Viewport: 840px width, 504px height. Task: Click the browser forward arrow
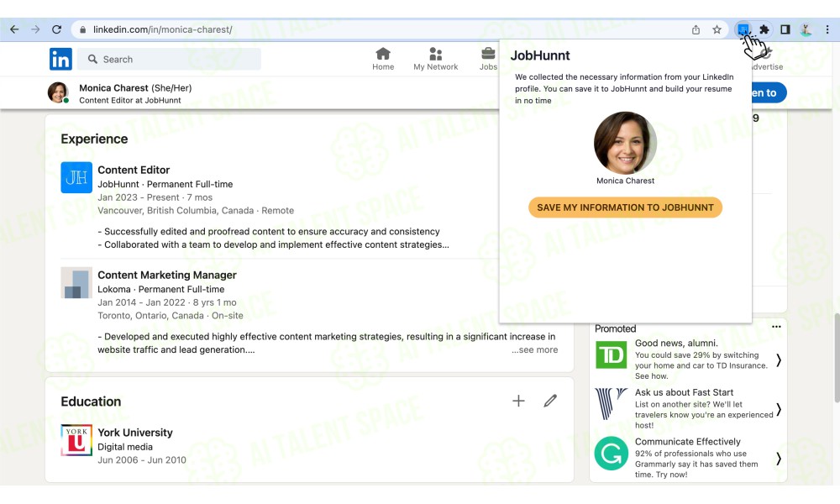point(35,29)
